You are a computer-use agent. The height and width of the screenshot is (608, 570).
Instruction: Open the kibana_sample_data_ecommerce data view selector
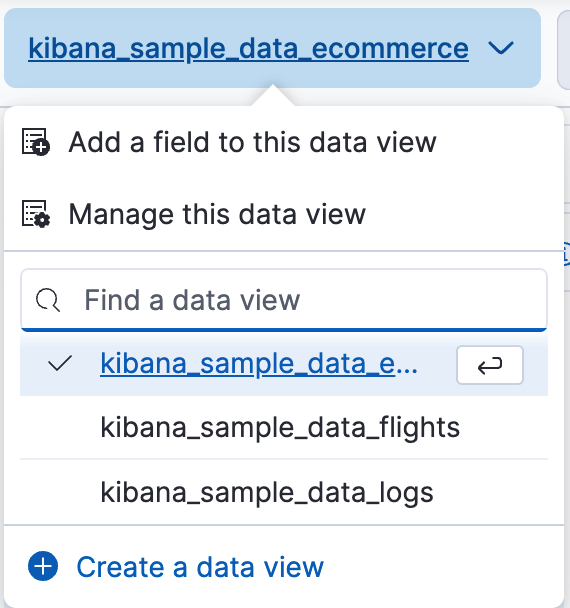pos(272,48)
